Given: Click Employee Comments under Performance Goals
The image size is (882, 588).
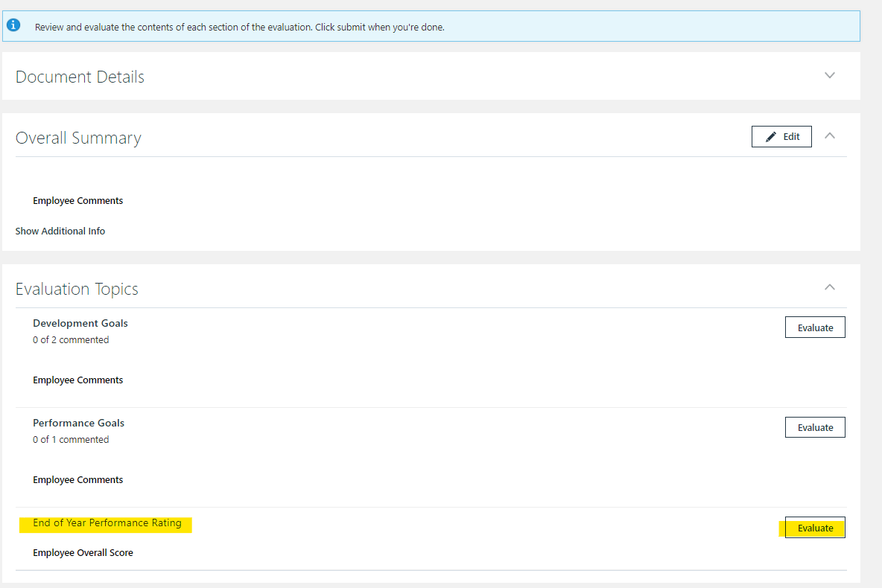Looking at the screenshot, I should pyautogui.click(x=77, y=479).
